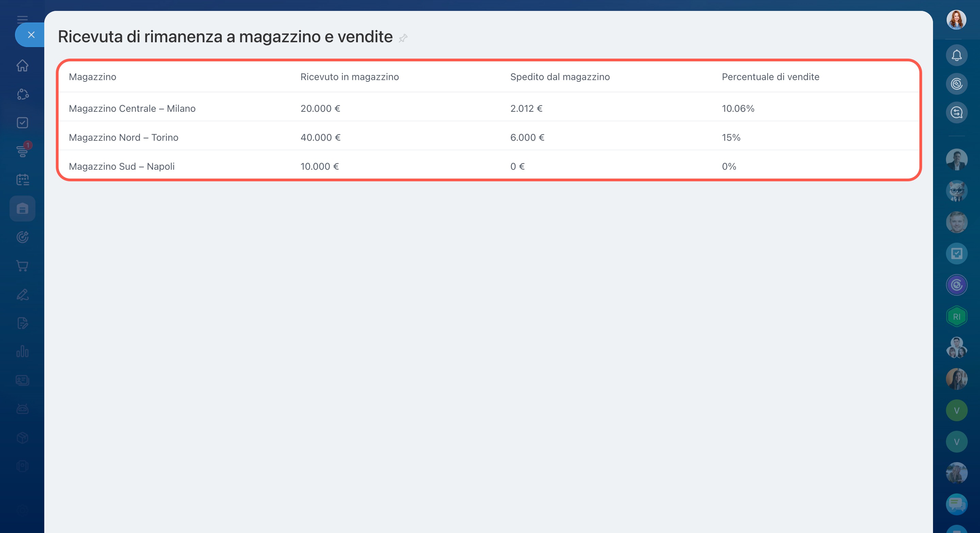Open the shopping cart icon in sidebar
This screenshot has height=533, width=980.
coord(22,266)
